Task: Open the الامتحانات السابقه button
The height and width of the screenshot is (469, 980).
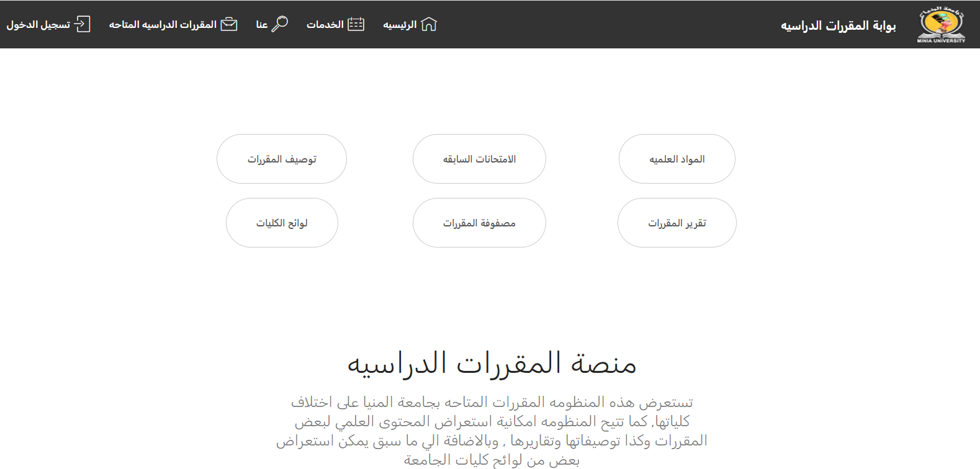Action: pyautogui.click(x=479, y=159)
